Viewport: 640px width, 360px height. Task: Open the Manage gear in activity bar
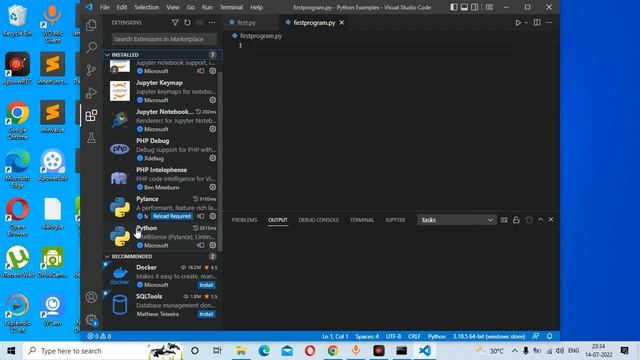[x=91, y=320]
